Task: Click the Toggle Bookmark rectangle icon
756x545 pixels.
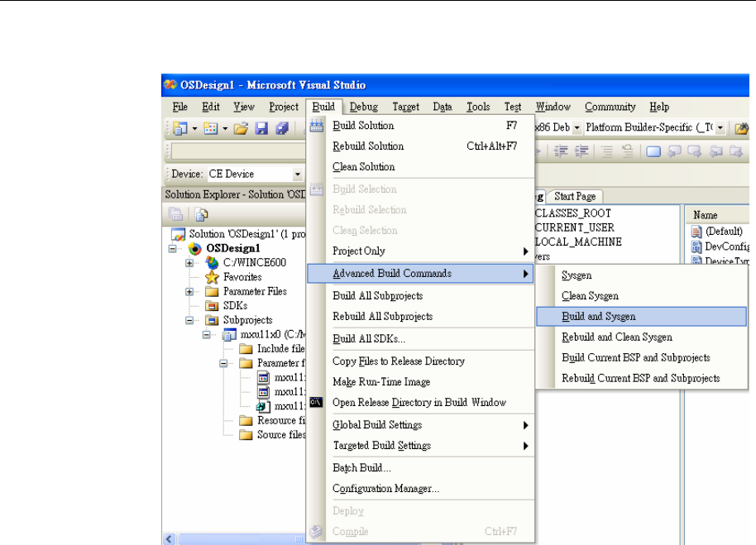Action: 653,152
